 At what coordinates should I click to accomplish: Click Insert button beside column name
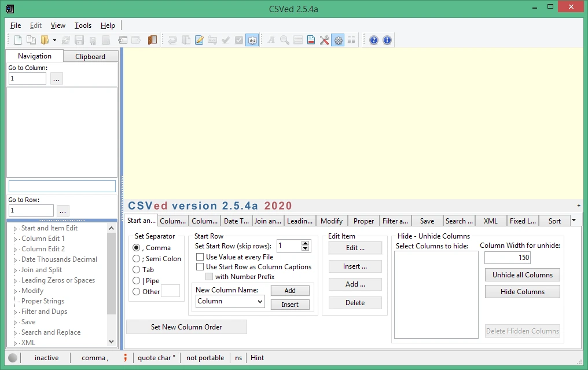(x=291, y=305)
